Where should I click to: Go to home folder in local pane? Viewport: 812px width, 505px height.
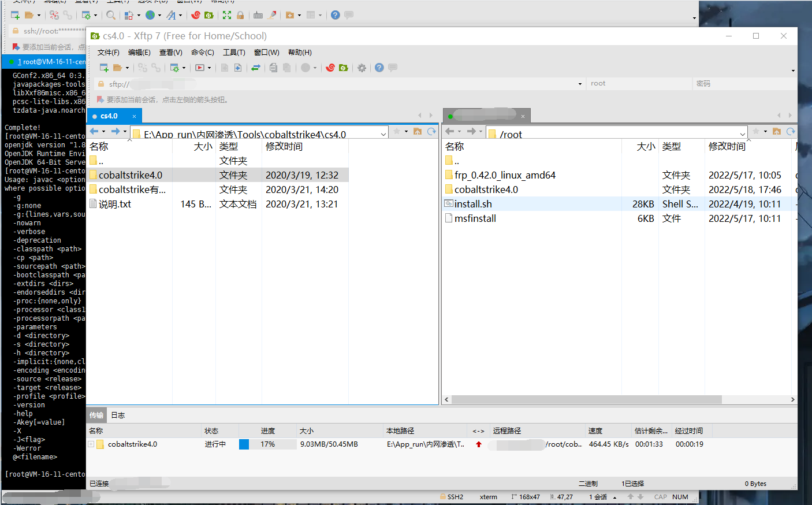pos(418,131)
